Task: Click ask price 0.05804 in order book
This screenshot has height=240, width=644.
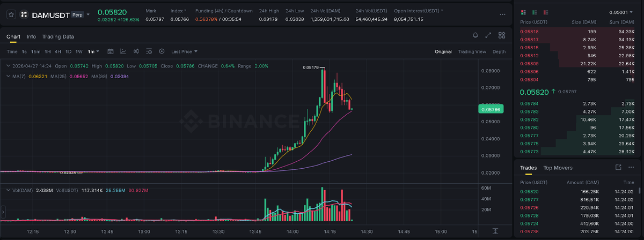Action: (529, 79)
